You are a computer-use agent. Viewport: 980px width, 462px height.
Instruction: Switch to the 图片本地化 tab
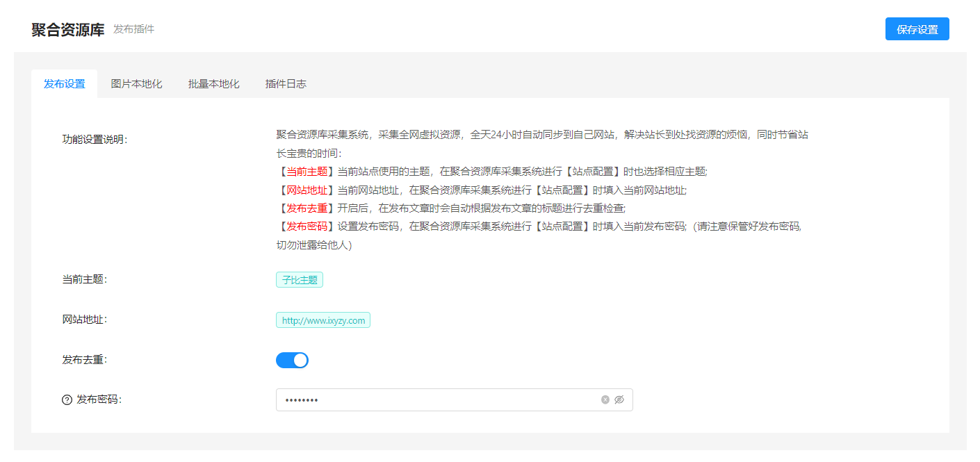pos(136,83)
